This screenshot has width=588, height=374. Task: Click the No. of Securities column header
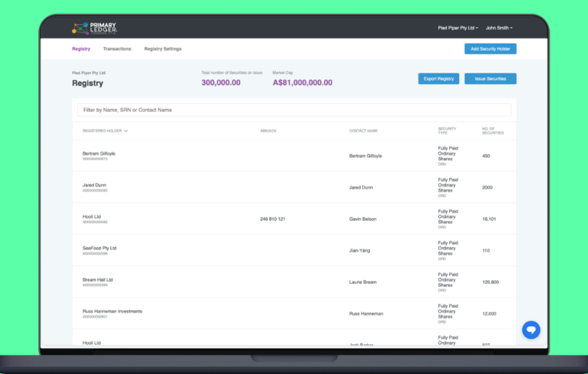[492, 131]
